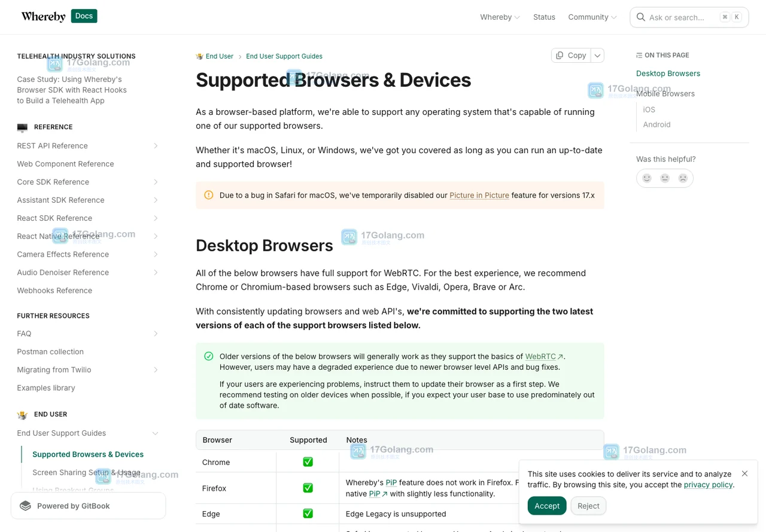Click the Edge supported checkmark

308,513
